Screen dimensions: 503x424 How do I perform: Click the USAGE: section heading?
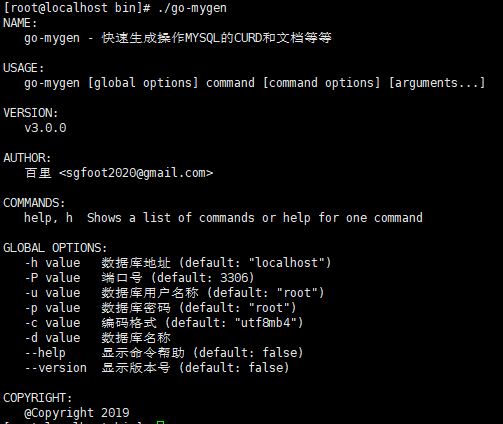tap(24, 68)
